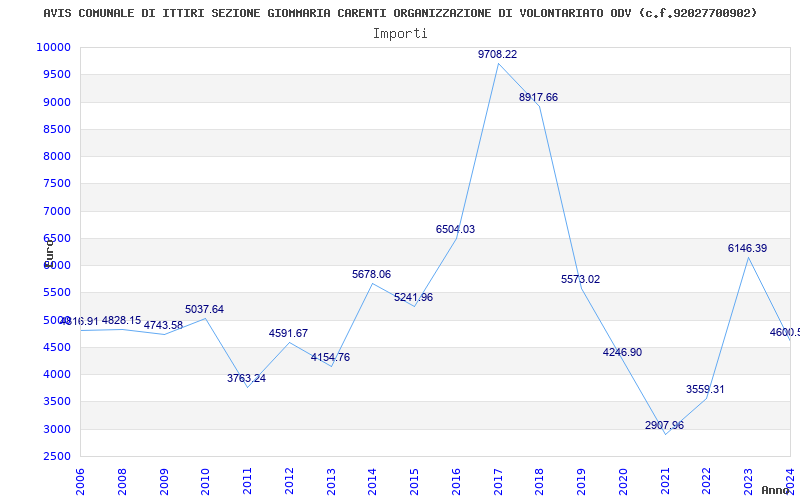Click the 2017 x-axis year label

point(498,482)
